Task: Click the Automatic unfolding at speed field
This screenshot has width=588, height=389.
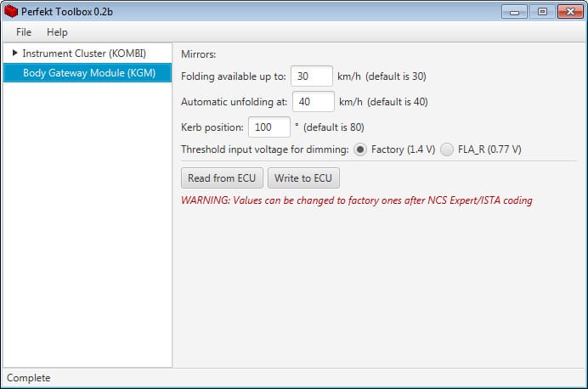Action: click(x=313, y=102)
